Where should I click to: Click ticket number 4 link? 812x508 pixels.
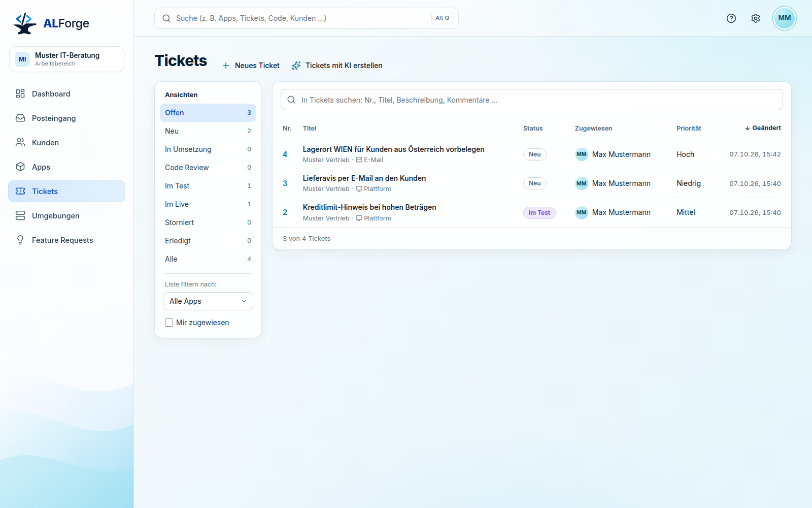285,154
